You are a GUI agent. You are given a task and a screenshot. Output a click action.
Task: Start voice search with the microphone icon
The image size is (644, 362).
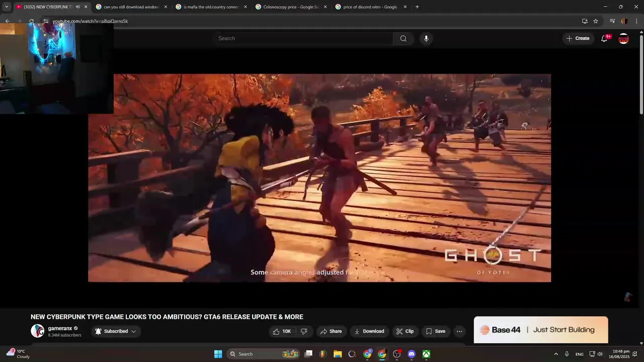coord(426,38)
